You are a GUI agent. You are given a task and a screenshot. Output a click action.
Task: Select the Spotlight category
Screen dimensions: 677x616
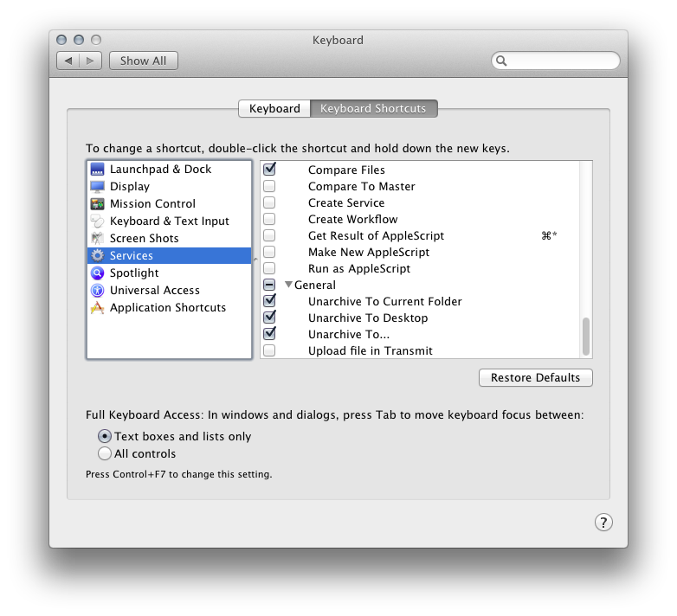pos(170,273)
